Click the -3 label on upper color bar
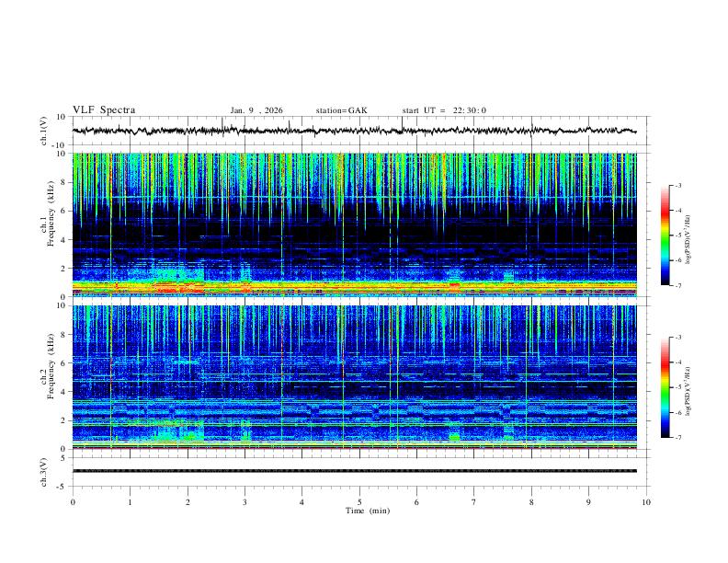The height and width of the screenshot is (563, 728). [x=677, y=185]
